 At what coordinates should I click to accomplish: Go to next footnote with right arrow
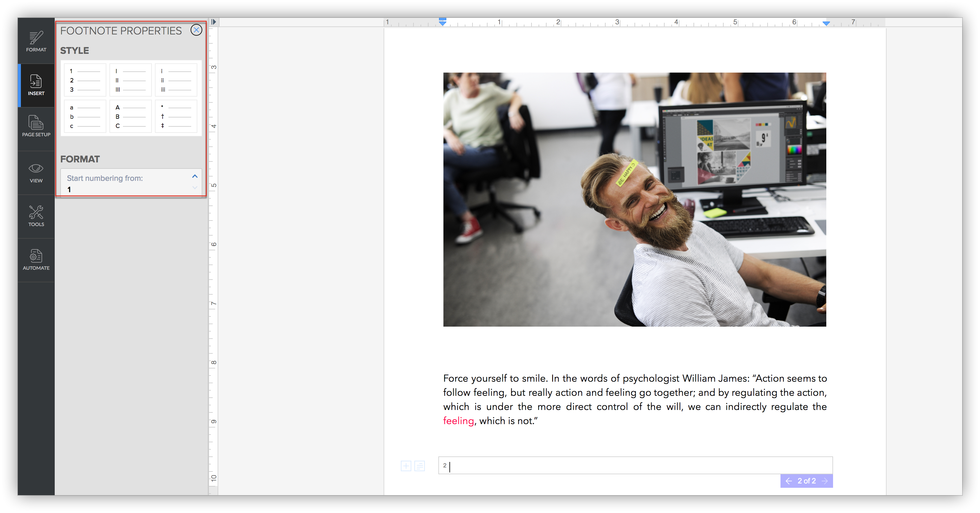(x=825, y=481)
